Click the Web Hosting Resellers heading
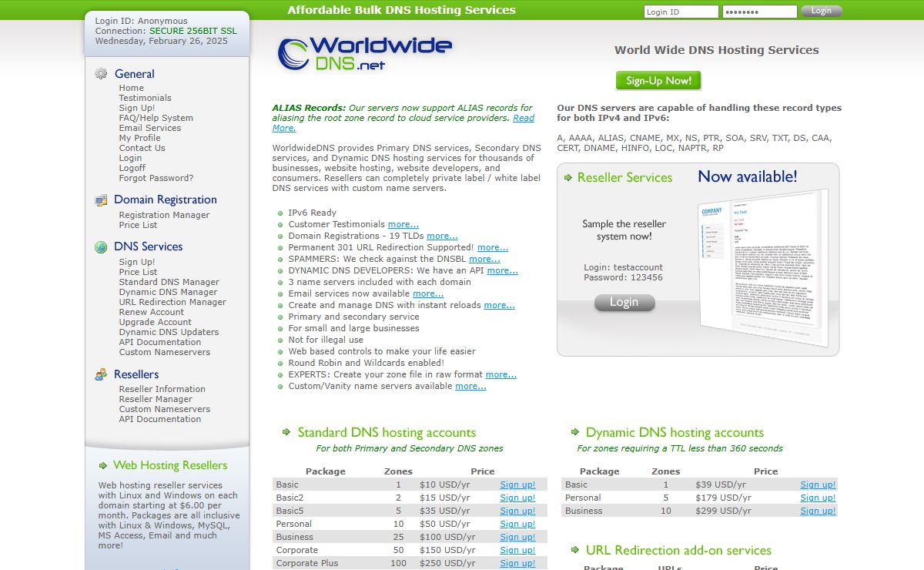 tap(170, 465)
